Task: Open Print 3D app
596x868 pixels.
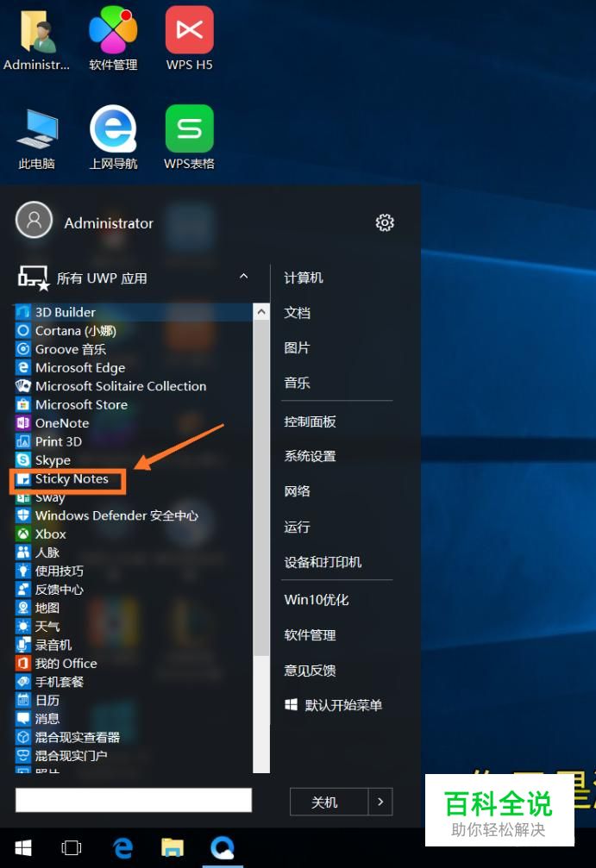Action: click(x=133, y=441)
